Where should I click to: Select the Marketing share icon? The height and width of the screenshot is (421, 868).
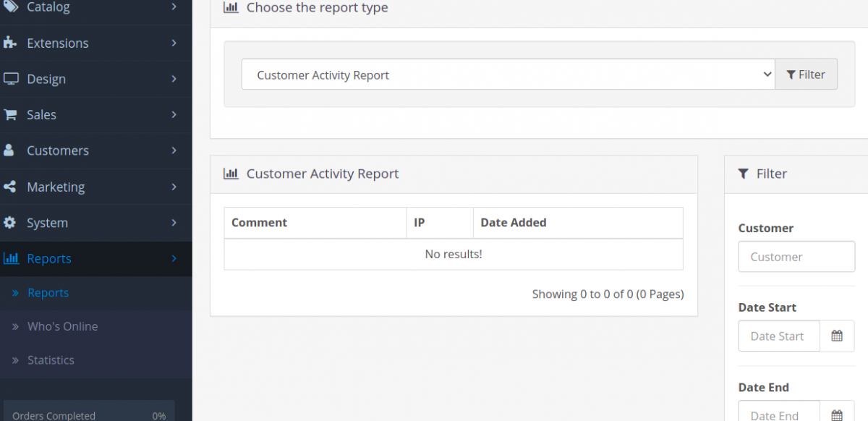[12, 187]
